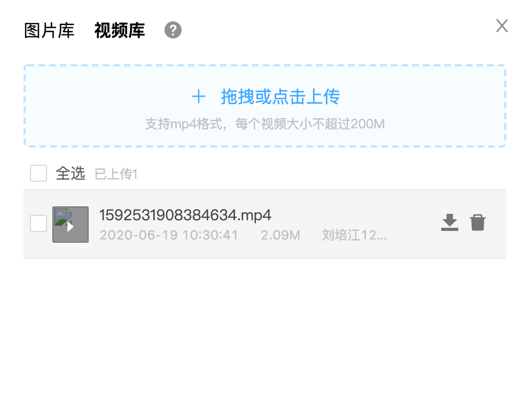Click the play arrow on video thumbnail

click(70, 227)
